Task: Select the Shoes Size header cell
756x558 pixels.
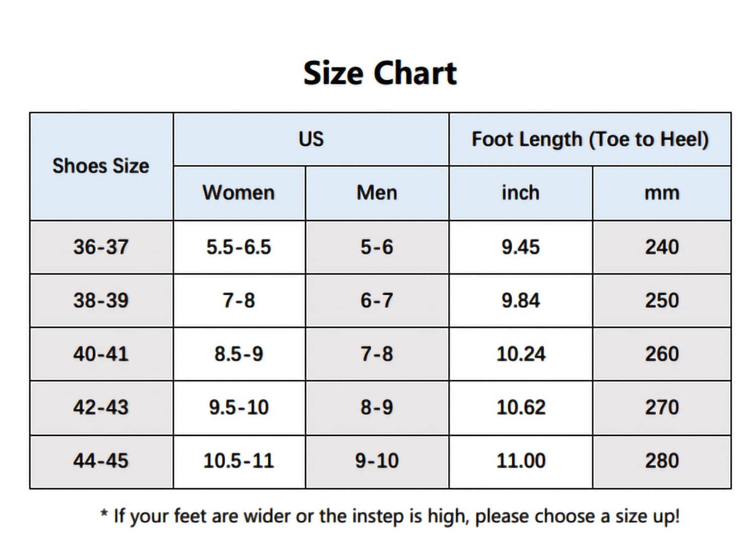Action: (x=101, y=166)
